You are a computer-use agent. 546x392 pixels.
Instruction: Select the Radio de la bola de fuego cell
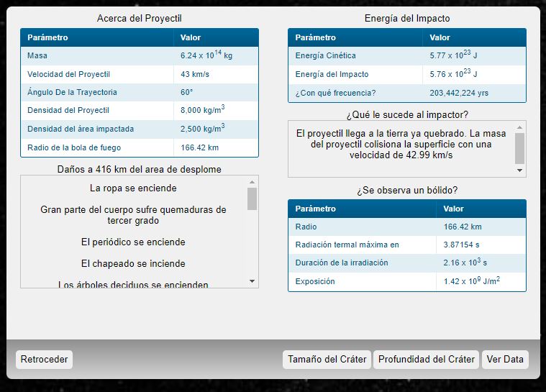97,147
